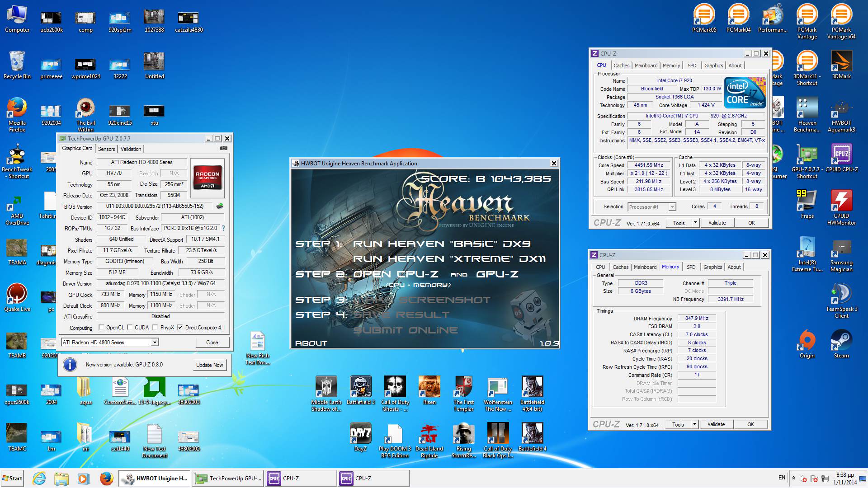Open Battlefield 3 desktop icon
The width and height of the screenshot is (868, 488).
[360, 390]
